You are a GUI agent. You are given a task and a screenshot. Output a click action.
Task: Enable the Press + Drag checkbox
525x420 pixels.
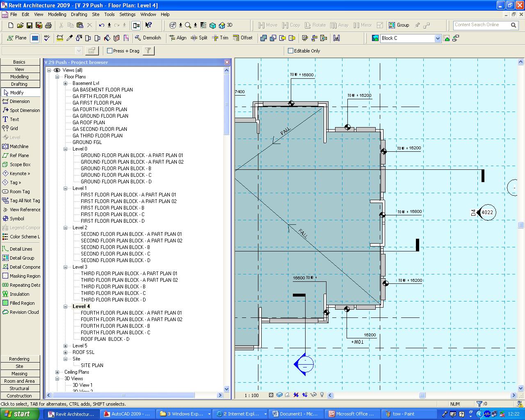pyautogui.click(x=110, y=51)
